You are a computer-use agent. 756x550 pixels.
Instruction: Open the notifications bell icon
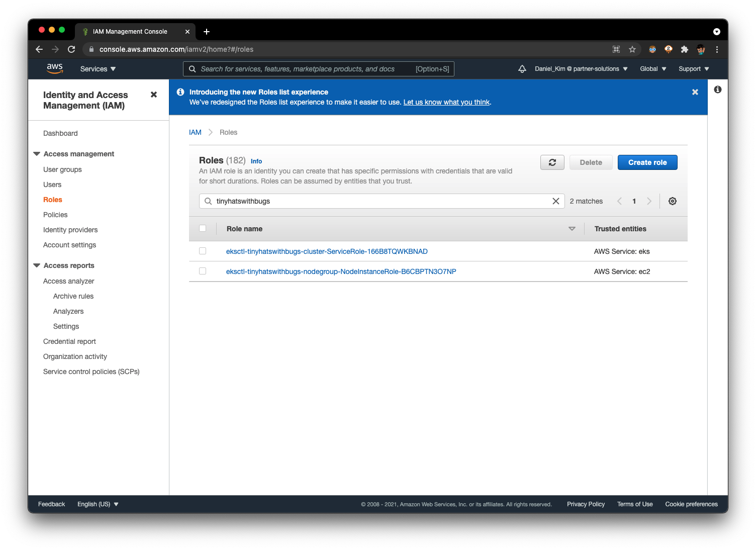tap(522, 69)
